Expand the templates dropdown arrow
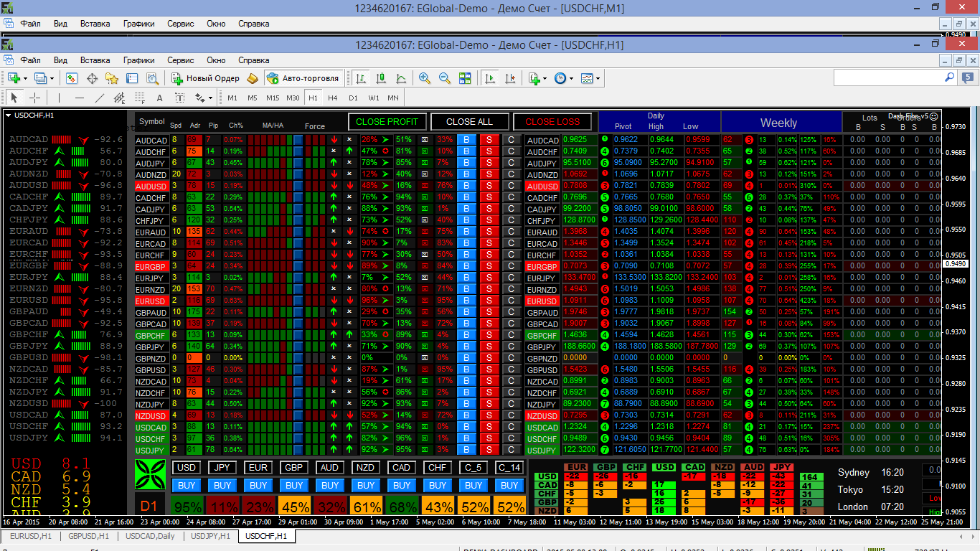 [x=598, y=78]
